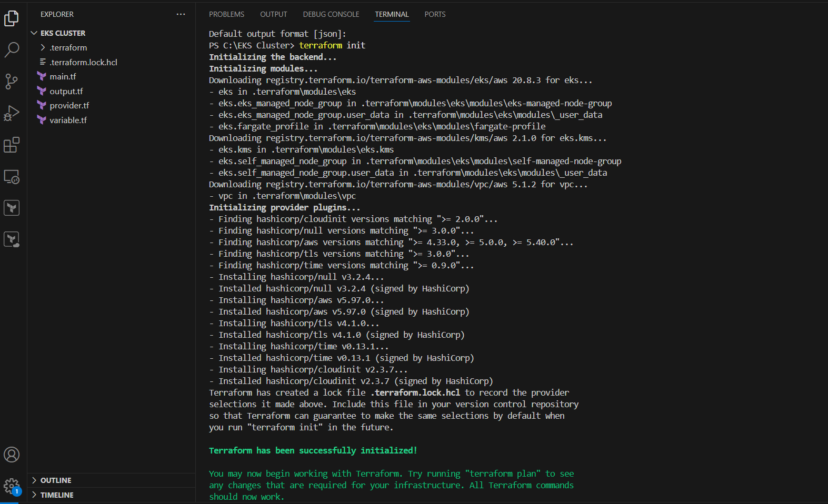This screenshot has height=504, width=828.
Task: Click the Terraform icon beside variable.tf
Action: [42, 120]
